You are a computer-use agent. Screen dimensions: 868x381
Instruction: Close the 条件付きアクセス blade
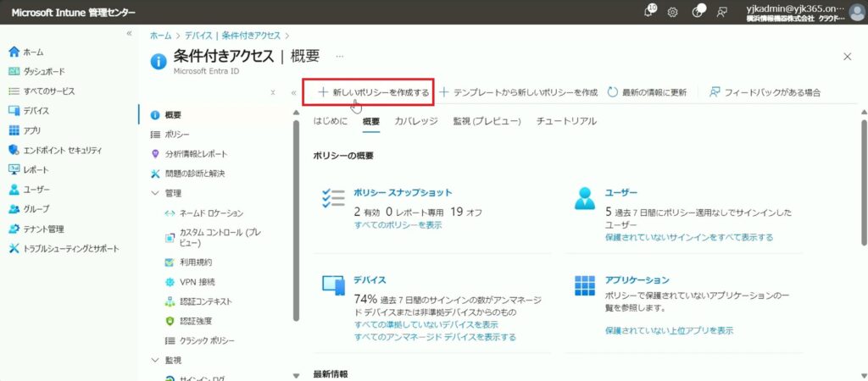click(847, 56)
